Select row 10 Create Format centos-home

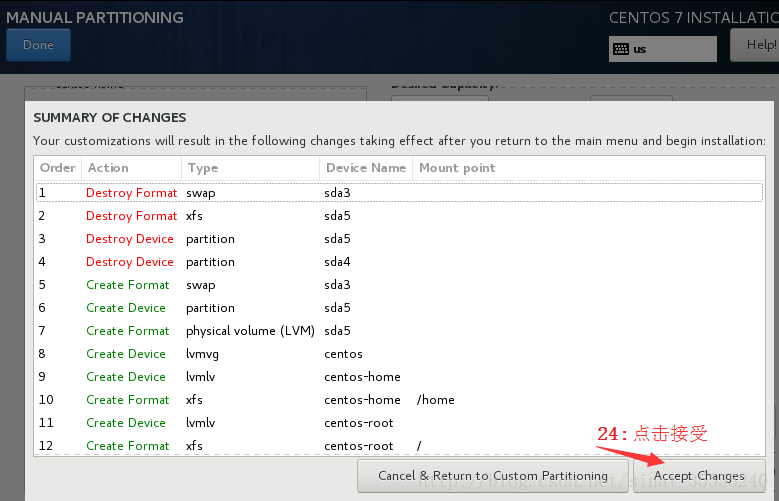point(399,400)
